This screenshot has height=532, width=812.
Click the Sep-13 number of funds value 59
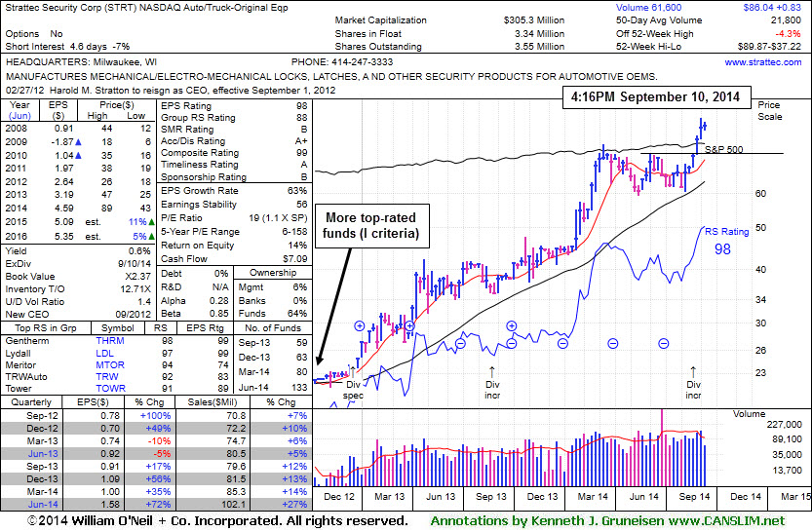pyautogui.click(x=302, y=343)
